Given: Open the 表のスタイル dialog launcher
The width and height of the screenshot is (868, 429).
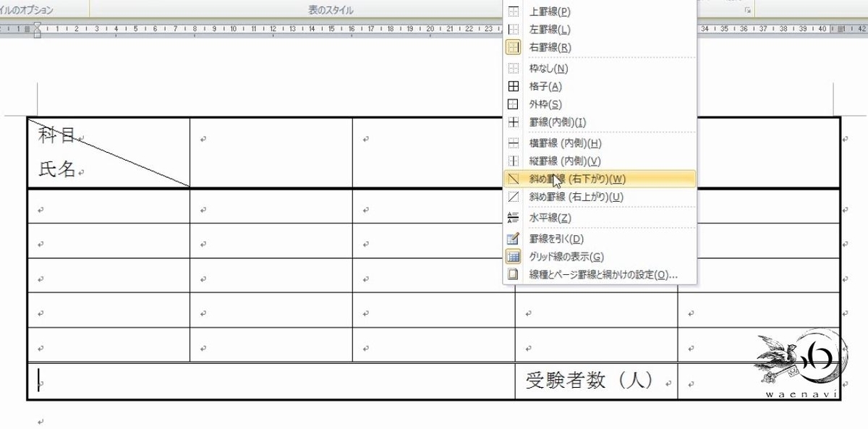Looking at the screenshot, I should (746, 9).
